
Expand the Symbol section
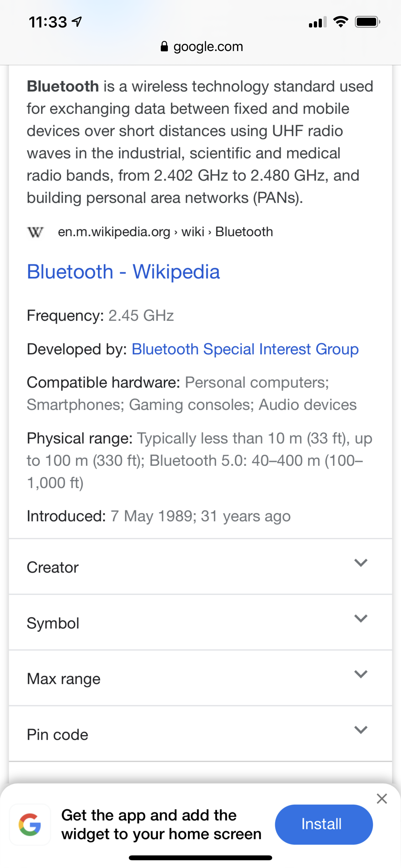[360, 618]
